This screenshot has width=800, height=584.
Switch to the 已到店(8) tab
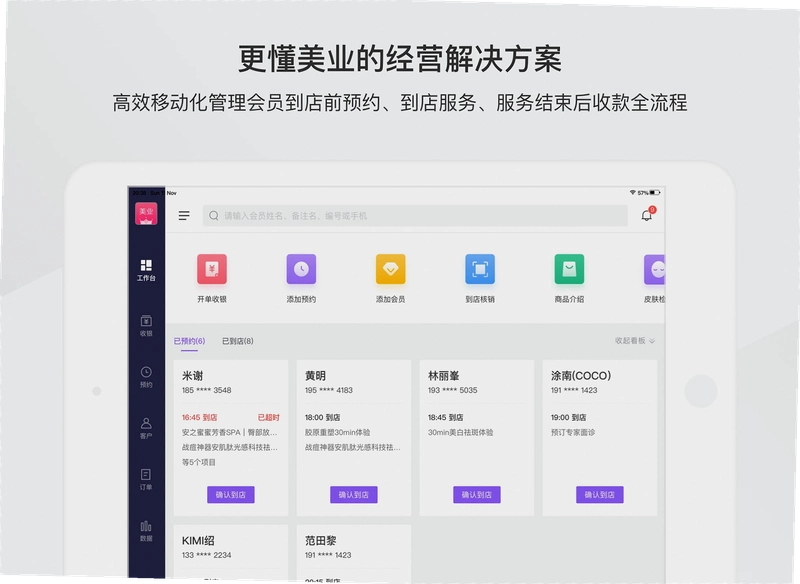click(238, 341)
